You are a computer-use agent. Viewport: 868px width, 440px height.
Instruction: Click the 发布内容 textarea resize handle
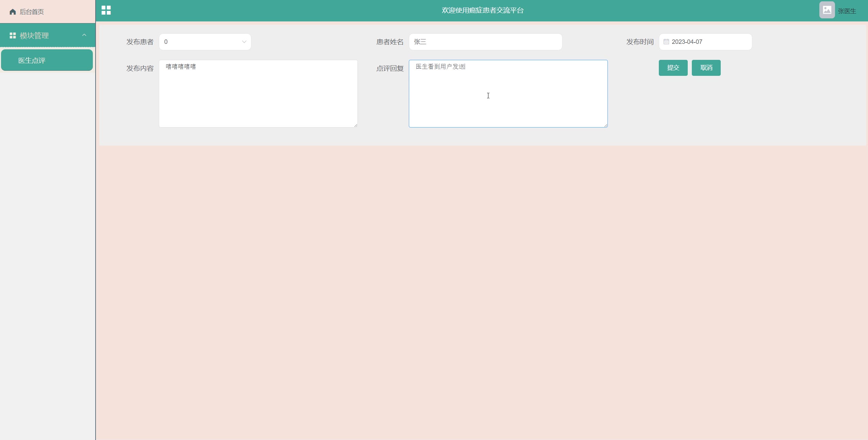(355, 125)
